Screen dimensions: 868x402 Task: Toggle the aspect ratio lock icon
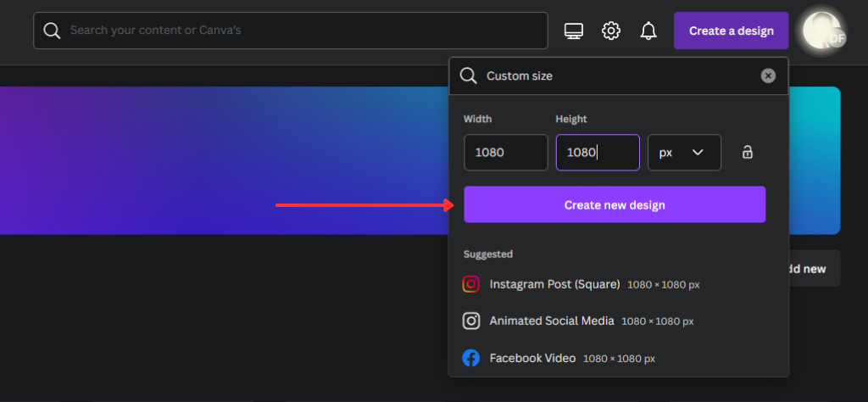748,153
